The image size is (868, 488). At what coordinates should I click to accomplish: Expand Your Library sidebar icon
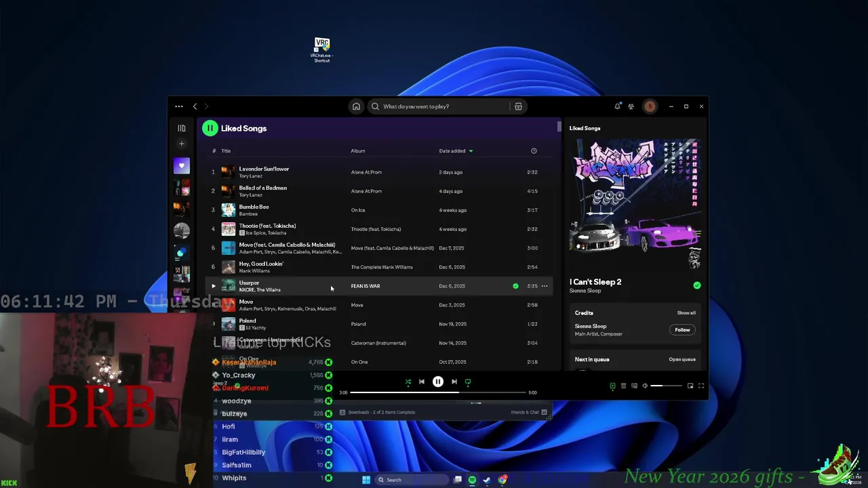[181, 128]
